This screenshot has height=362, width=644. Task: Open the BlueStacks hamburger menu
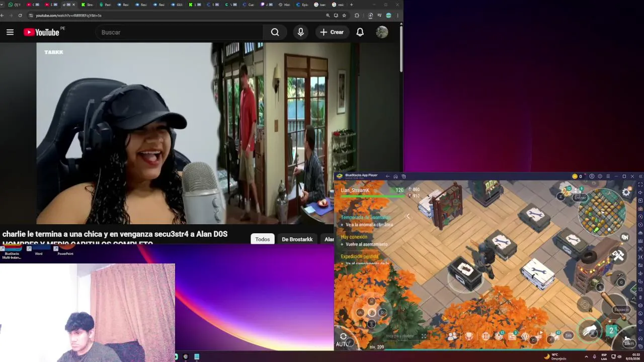coord(608,176)
